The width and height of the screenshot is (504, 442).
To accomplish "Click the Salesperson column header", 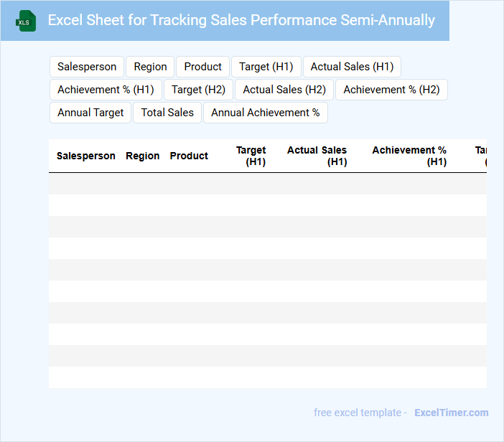I will [86, 156].
